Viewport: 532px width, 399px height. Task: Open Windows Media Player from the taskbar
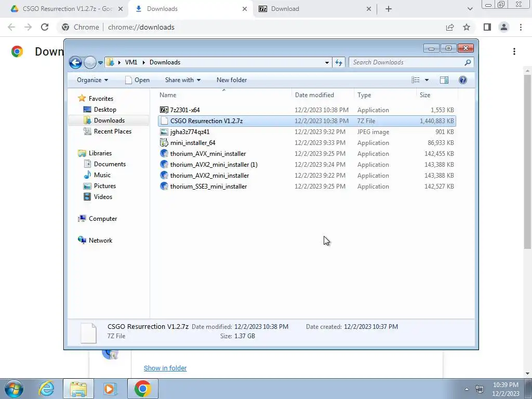point(110,389)
